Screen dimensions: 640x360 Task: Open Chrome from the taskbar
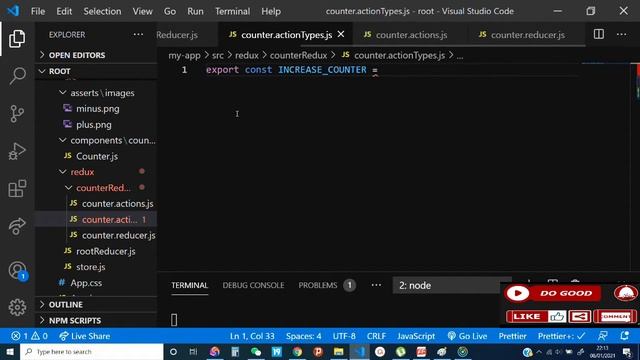click(297, 351)
